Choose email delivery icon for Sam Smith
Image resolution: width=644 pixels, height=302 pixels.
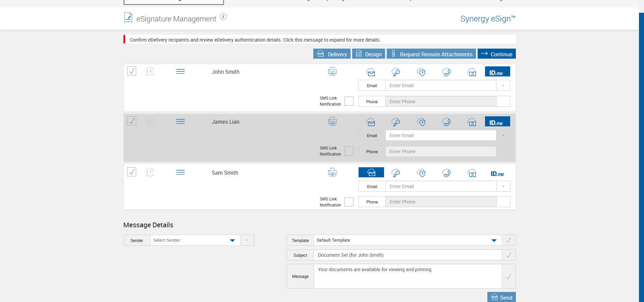[371, 173]
